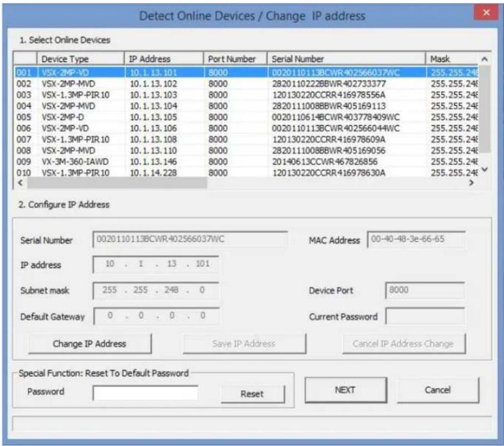The width and height of the screenshot is (504, 446).
Task: Sort by Serial Number column header
Action: (x=347, y=59)
